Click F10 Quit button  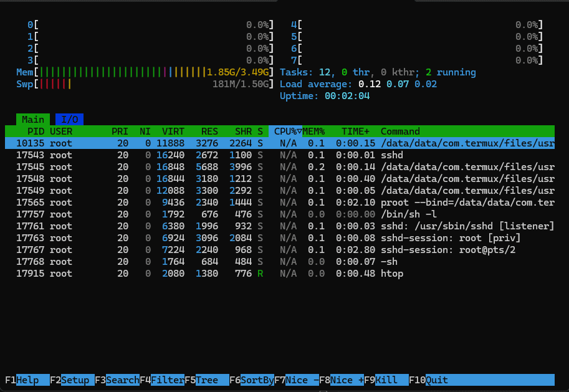pyautogui.click(x=482, y=380)
